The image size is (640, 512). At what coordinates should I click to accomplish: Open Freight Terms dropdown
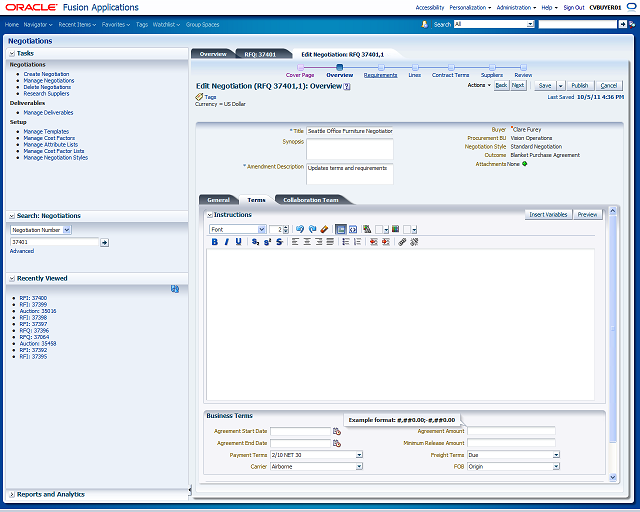pos(556,455)
